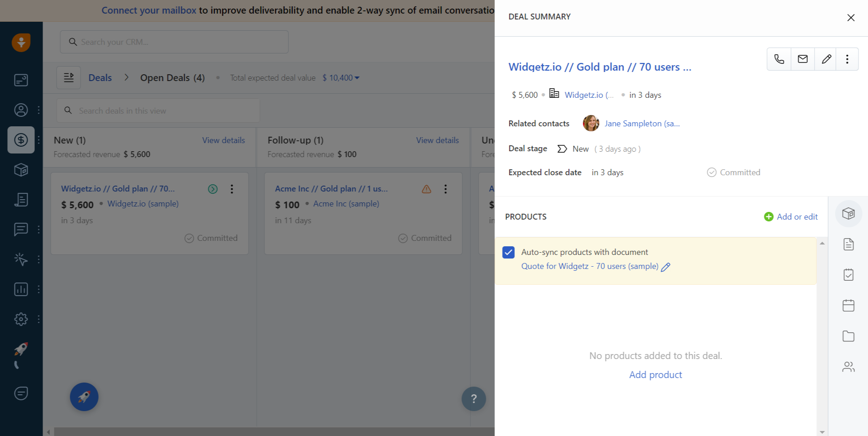This screenshot has width=868, height=436.
Task: Click the products panel vertical scrollbar
Action: point(822,335)
